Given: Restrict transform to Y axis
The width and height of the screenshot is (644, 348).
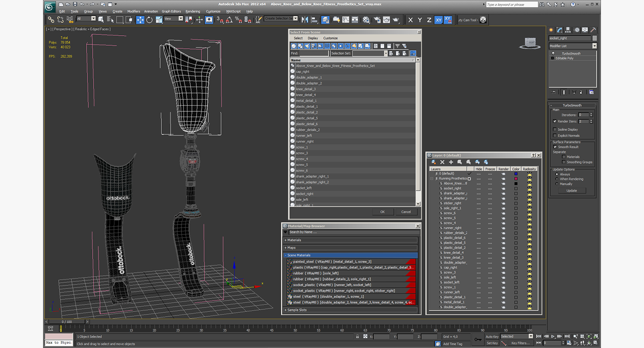Looking at the screenshot, I should point(420,20).
